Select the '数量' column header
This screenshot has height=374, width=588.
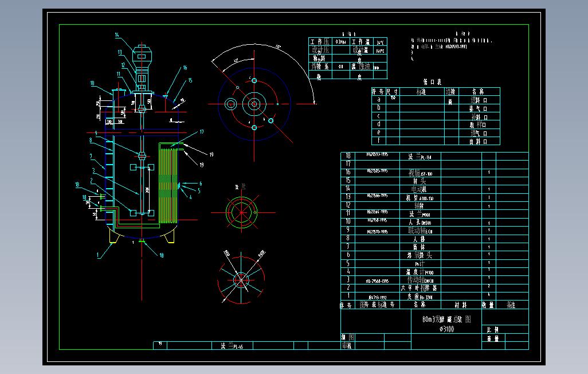tap(488, 305)
